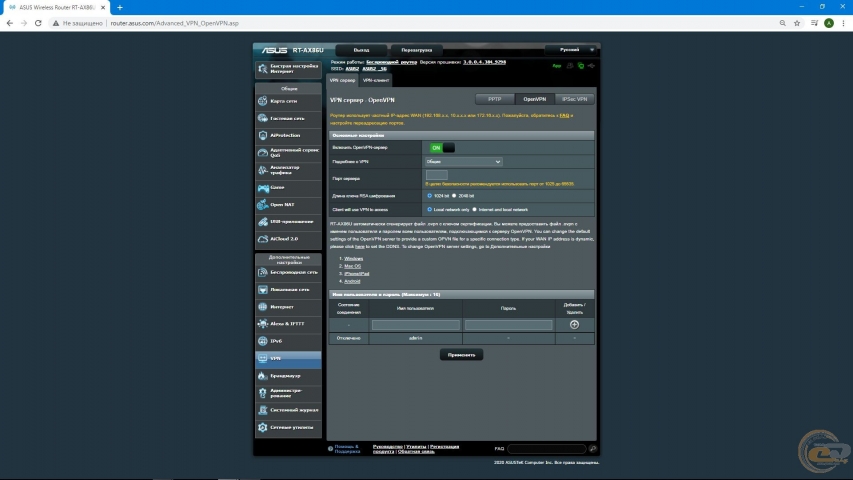
Task: Click the firmware version link
Action: coord(485,62)
